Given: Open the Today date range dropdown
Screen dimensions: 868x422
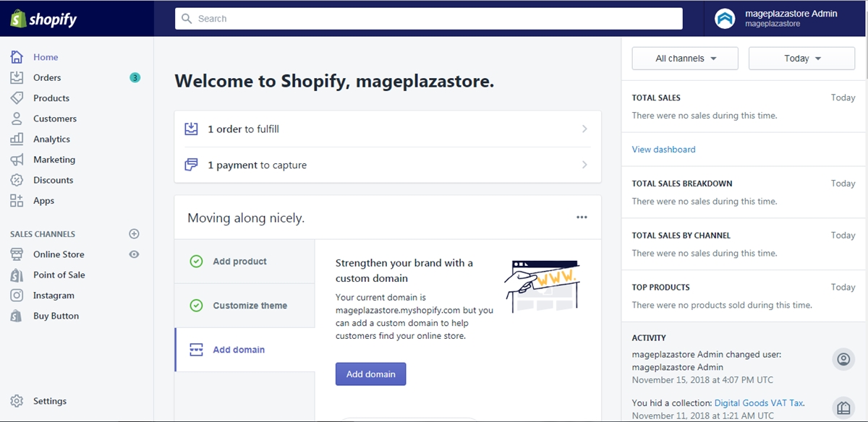Looking at the screenshot, I should click(x=801, y=59).
